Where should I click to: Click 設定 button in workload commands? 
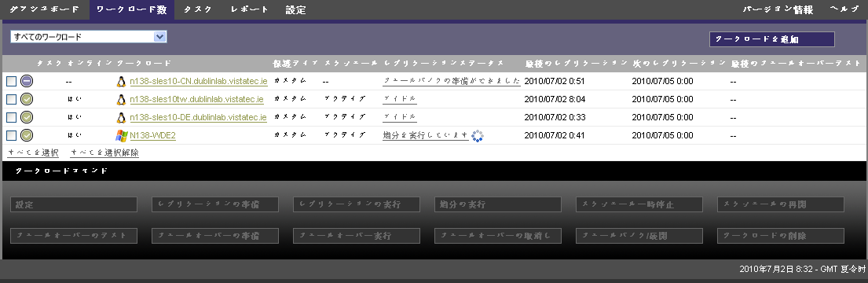74,204
